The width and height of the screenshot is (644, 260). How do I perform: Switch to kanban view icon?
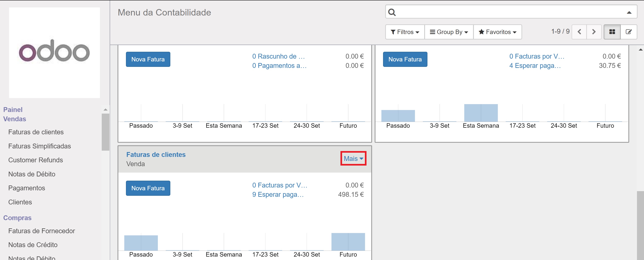612,32
